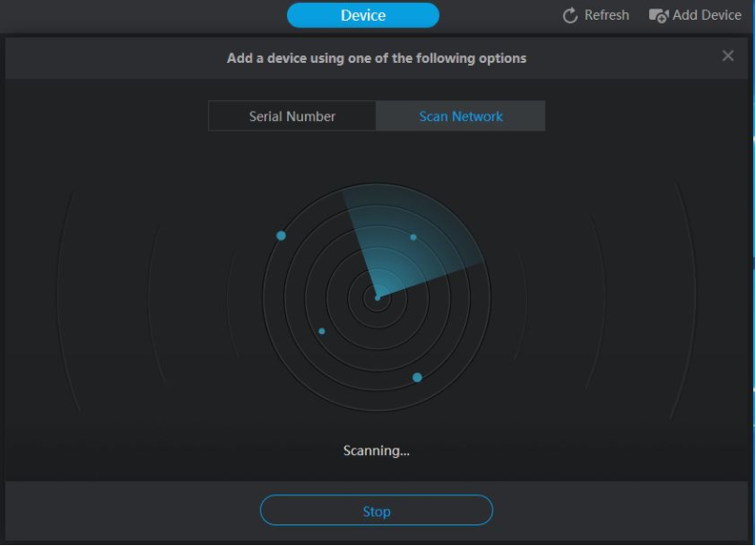Image resolution: width=756 pixels, height=546 pixels.
Task: Switch to the Serial Number tab
Action: coord(292,116)
